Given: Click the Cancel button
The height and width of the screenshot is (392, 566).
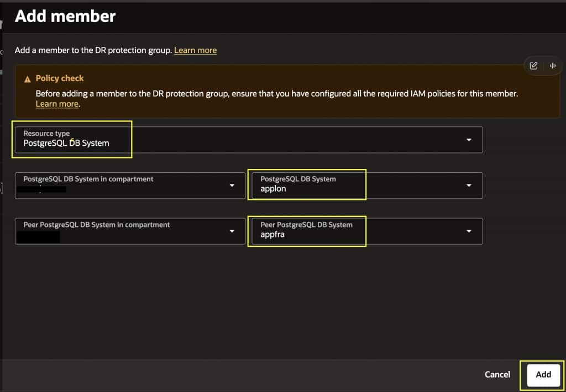Looking at the screenshot, I should (x=497, y=375).
